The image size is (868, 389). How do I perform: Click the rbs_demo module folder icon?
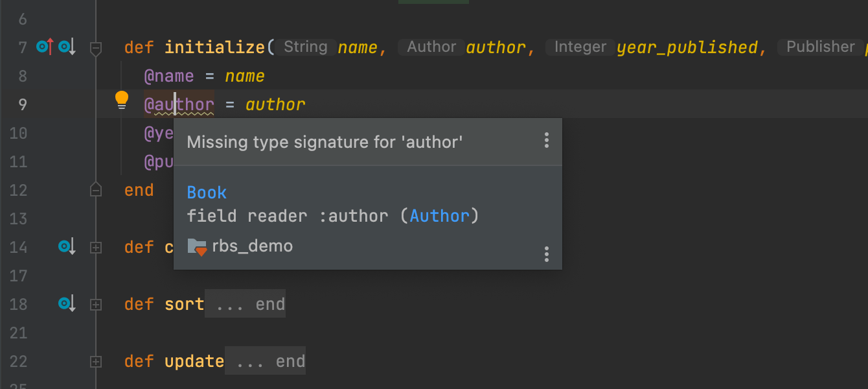pos(197,246)
